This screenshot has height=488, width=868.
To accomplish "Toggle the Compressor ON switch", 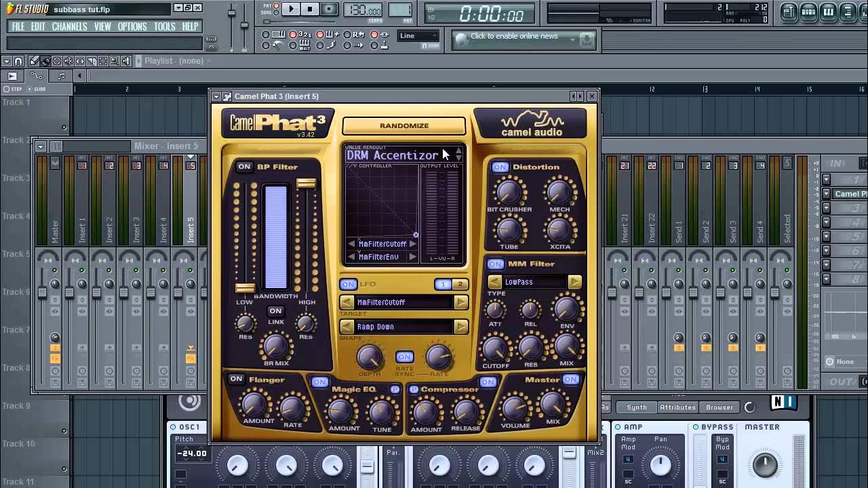I will pos(488,382).
